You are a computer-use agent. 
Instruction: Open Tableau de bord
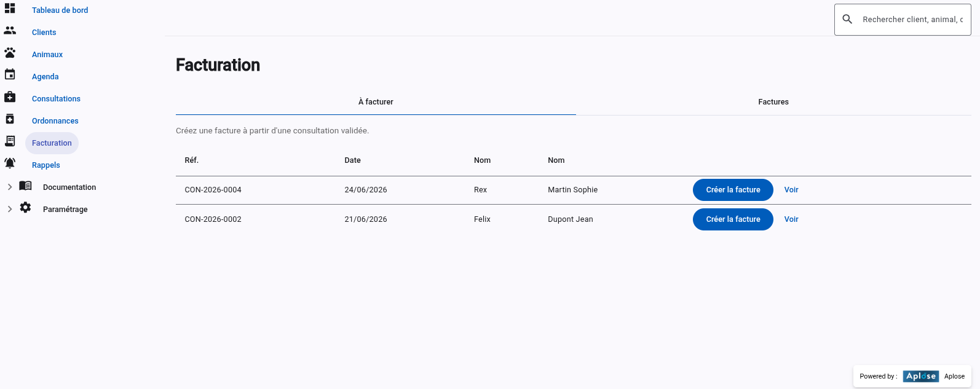coord(60,10)
